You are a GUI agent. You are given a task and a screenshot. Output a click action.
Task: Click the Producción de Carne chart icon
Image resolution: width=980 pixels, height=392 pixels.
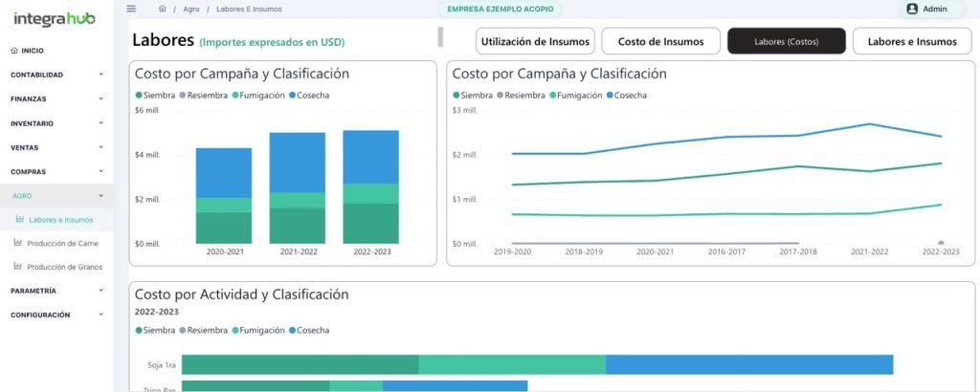click(x=17, y=243)
